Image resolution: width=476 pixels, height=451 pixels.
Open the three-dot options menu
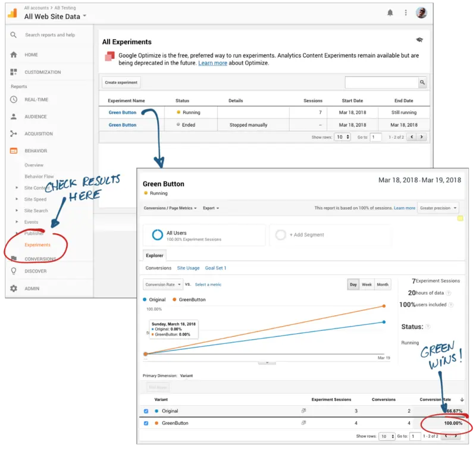click(406, 12)
